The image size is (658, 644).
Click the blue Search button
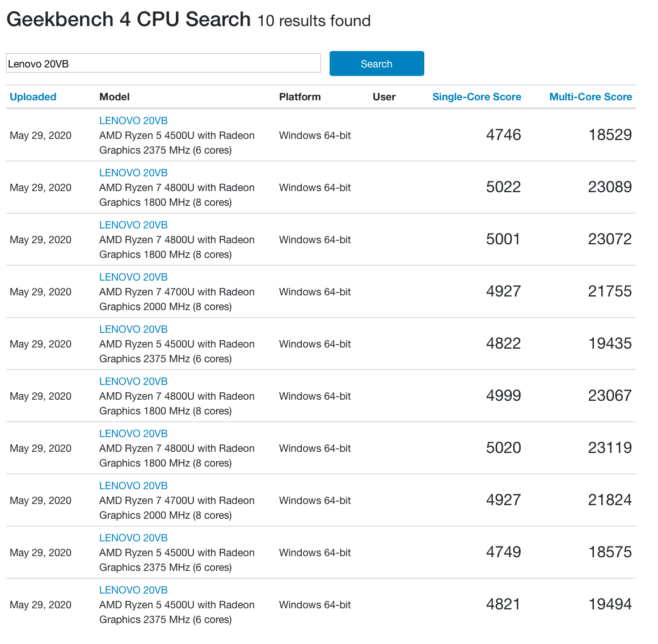click(377, 63)
